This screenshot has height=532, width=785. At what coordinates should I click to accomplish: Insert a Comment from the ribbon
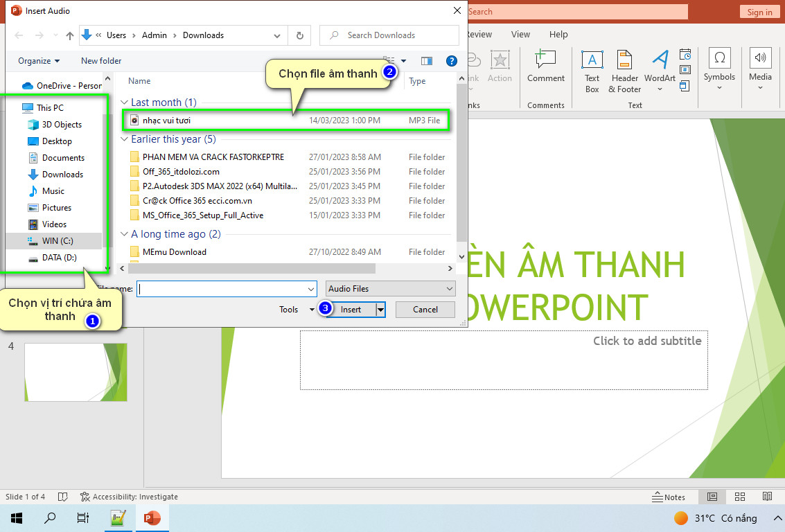coord(546,66)
